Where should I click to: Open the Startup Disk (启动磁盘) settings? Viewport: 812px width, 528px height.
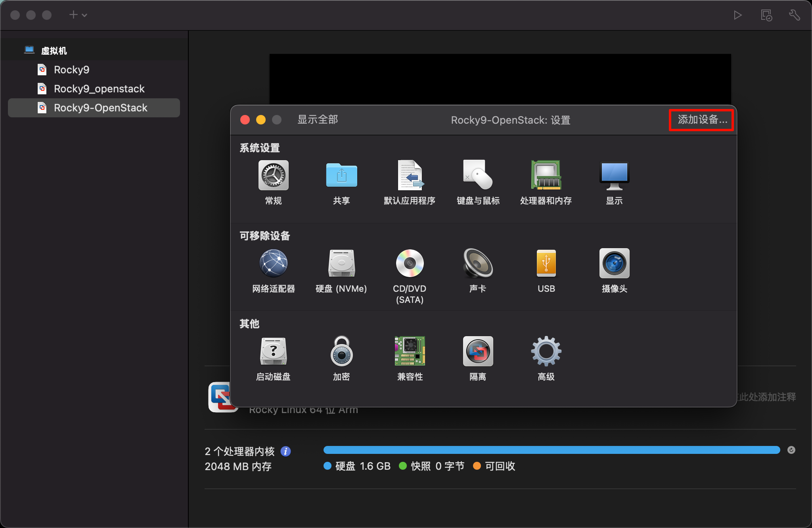tap(273, 352)
